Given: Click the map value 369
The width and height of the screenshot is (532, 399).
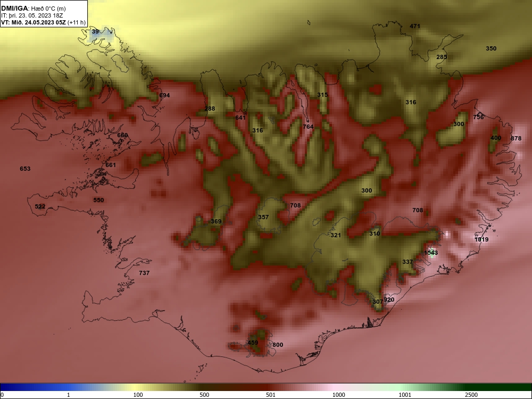Looking at the screenshot, I should [216, 221].
